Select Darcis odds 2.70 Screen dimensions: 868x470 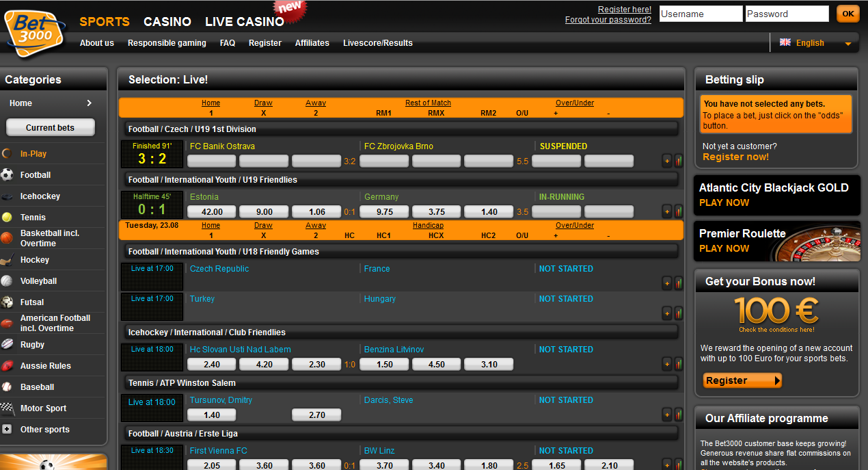tap(316, 415)
